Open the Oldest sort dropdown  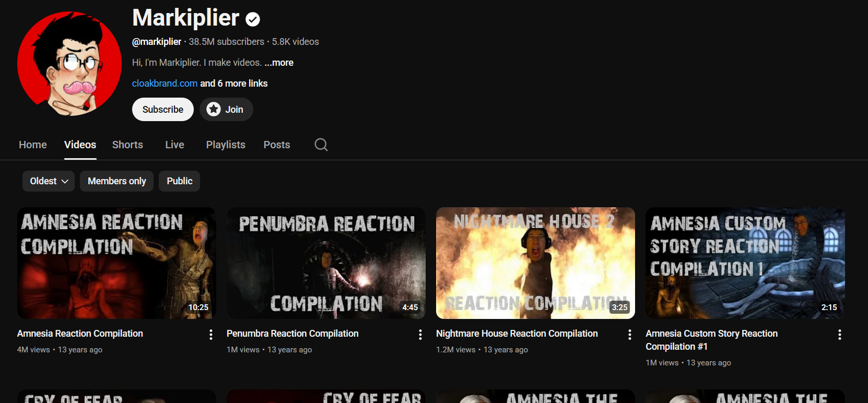(x=49, y=181)
